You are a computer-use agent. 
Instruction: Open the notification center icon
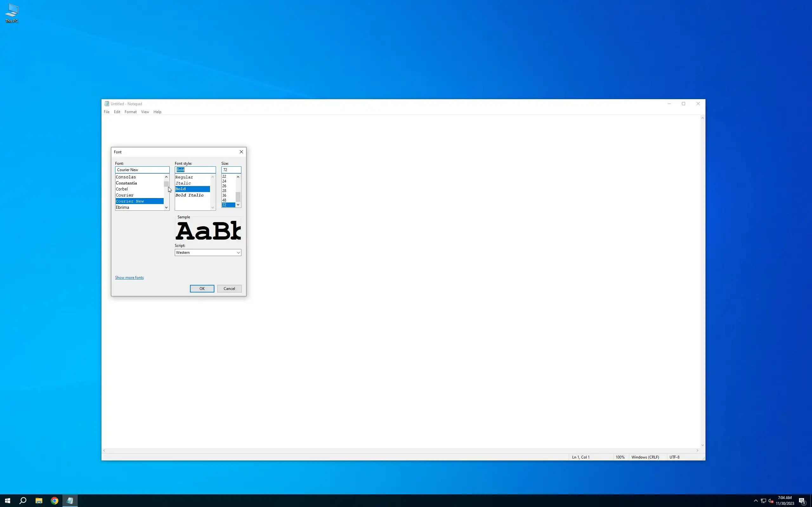tap(802, 501)
